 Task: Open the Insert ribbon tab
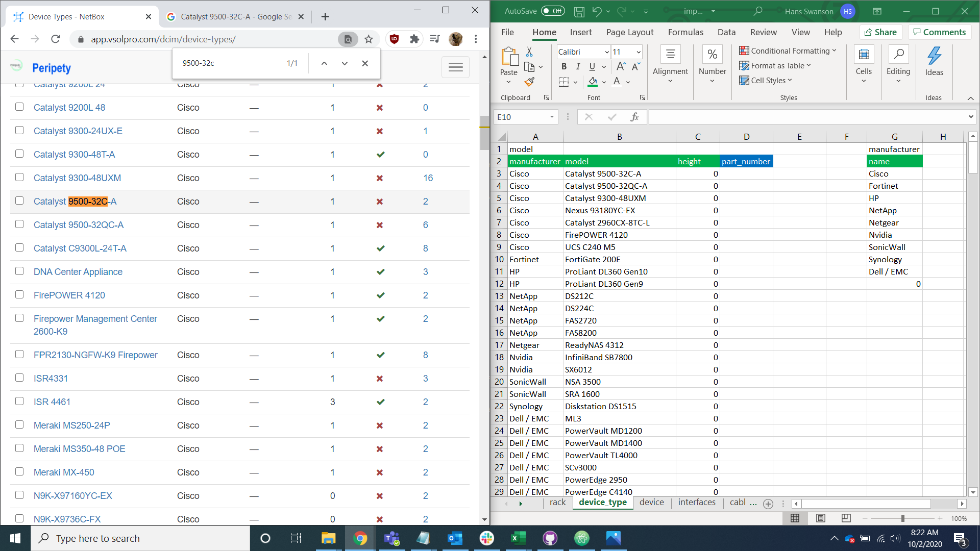581,32
